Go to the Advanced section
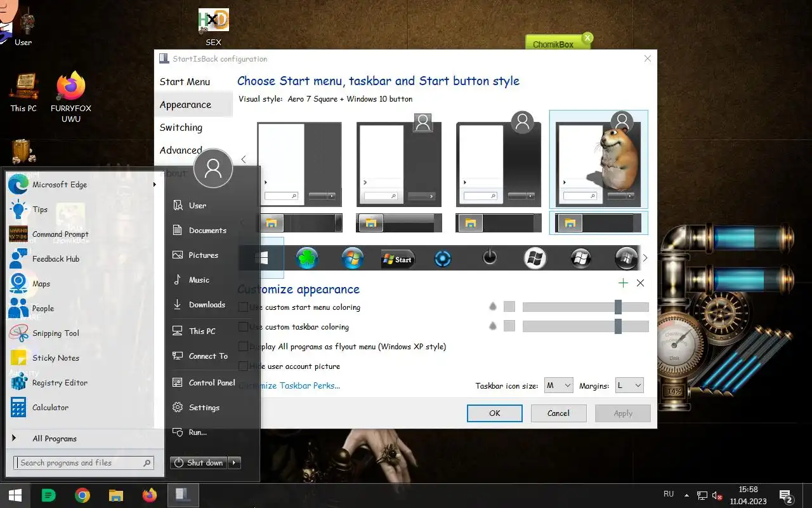Screen dimensions: 812x508 click(181, 150)
